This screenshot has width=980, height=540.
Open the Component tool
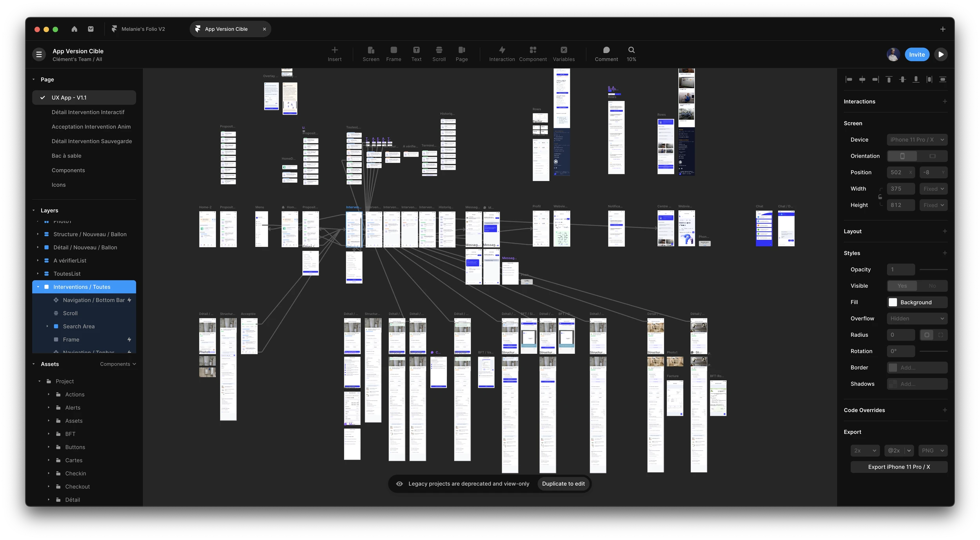tap(532, 54)
